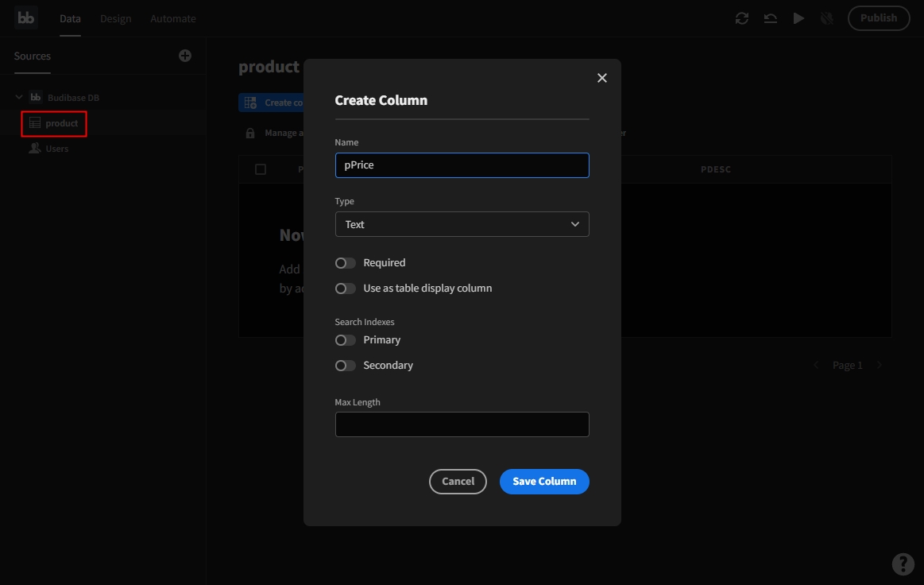Screen dimensions: 924x585
Task: Click the revert changes icon
Action: point(770,18)
